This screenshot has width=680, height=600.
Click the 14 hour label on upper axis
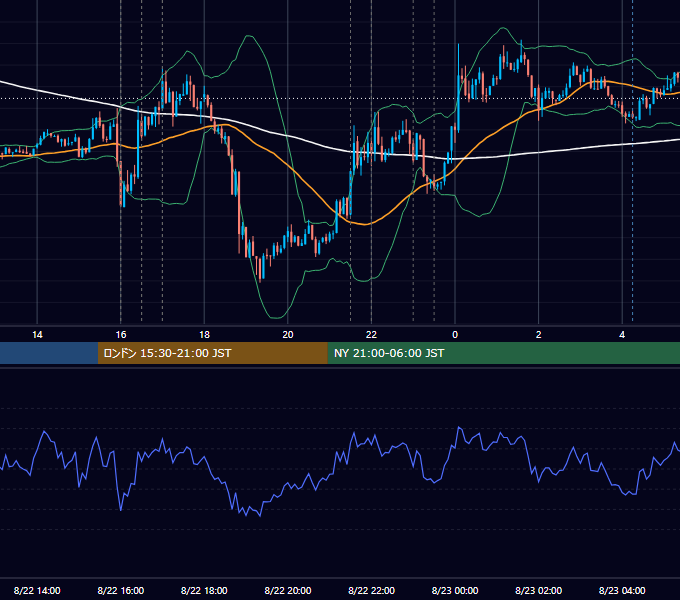[x=37, y=335]
